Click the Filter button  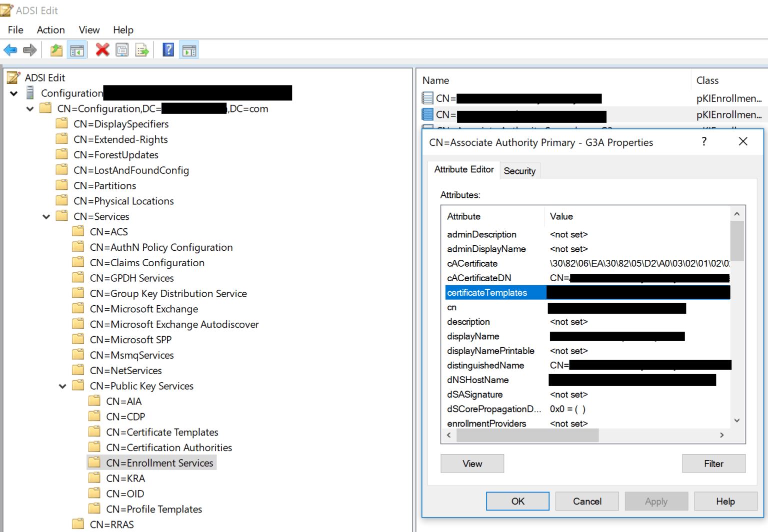click(713, 464)
